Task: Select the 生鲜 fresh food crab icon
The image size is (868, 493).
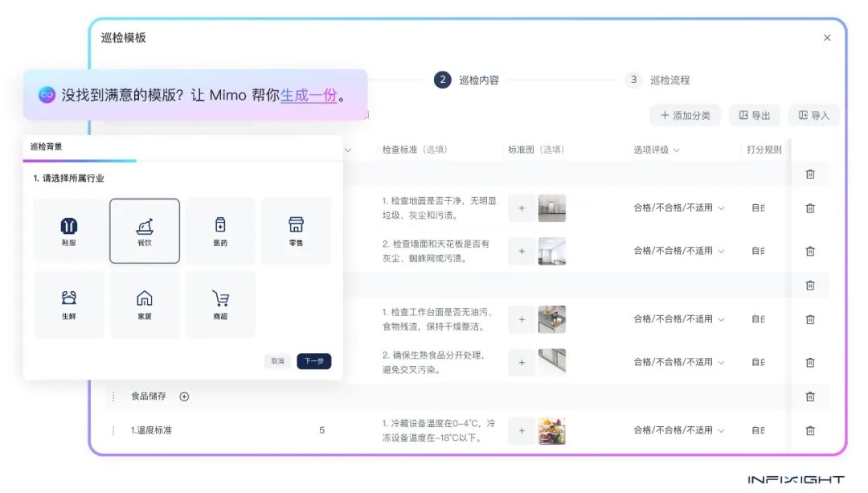Action: [x=69, y=304]
